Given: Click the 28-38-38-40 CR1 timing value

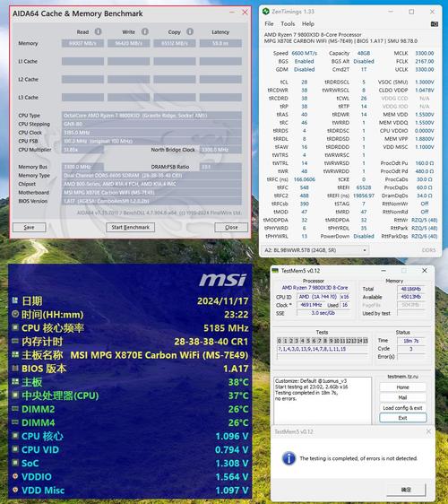Looking at the screenshot, I should [x=211, y=342].
